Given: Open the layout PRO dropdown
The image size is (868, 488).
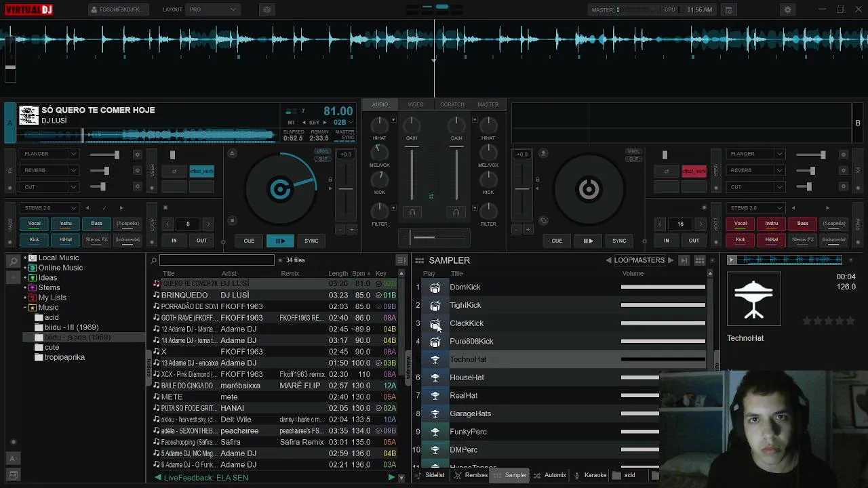Looking at the screenshot, I should (x=213, y=10).
